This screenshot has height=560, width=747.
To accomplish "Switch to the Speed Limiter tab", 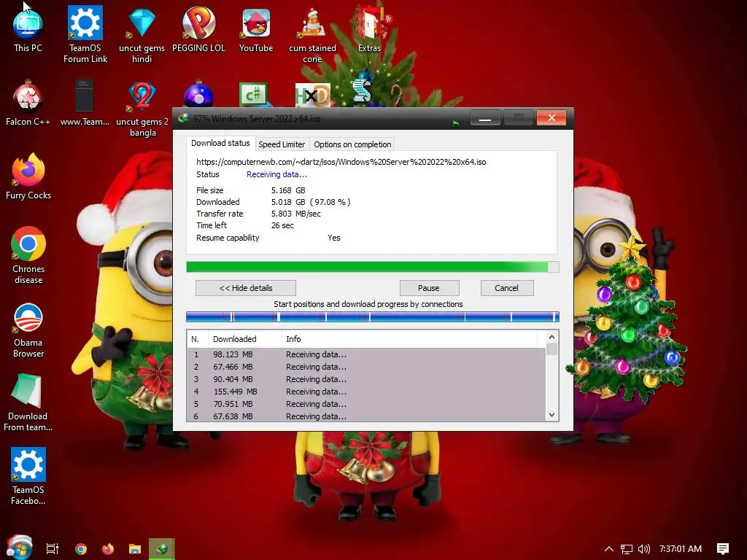I will pyautogui.click(x=282, y=144).
